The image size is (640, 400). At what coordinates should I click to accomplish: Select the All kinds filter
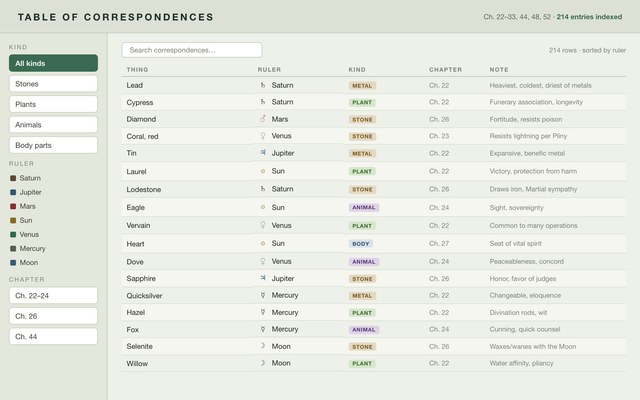coord(53,63)
